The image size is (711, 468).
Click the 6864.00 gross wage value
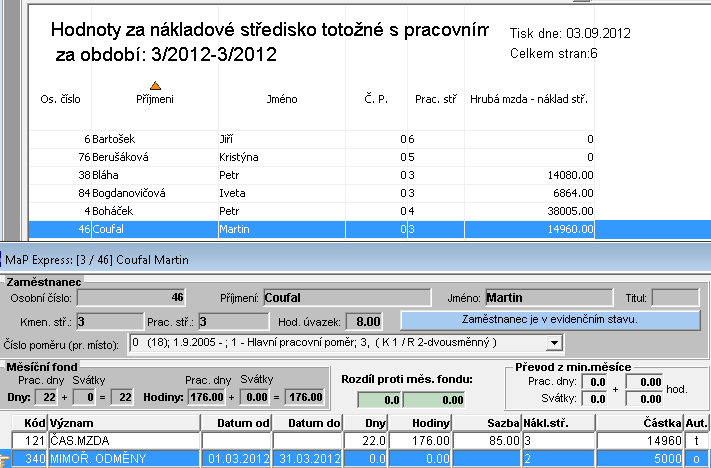[573, 193]
